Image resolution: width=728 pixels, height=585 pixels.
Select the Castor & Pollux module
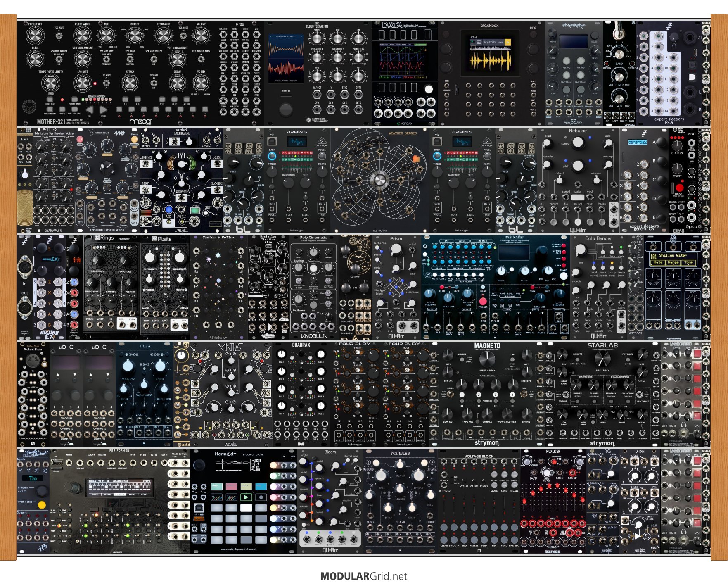[219, 287]
